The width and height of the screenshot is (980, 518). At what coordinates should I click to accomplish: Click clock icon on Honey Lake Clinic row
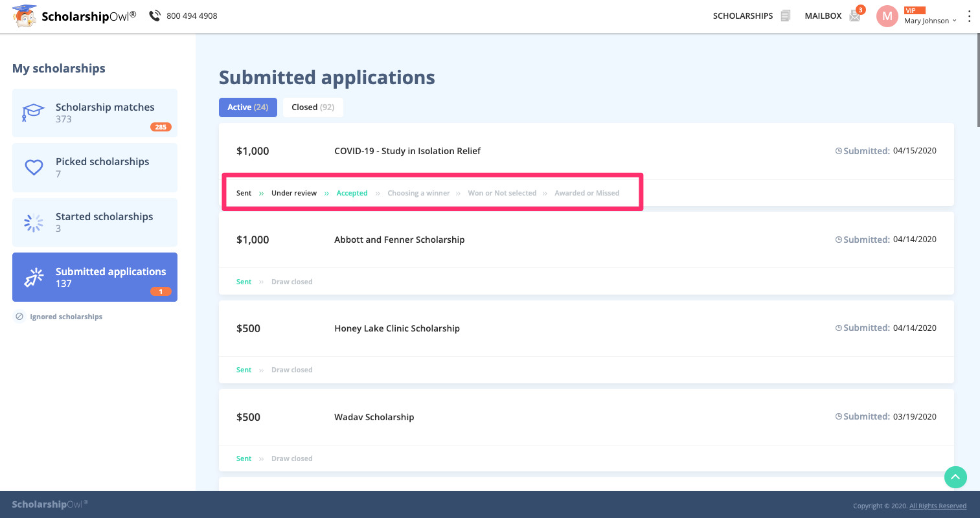[839, 328]
